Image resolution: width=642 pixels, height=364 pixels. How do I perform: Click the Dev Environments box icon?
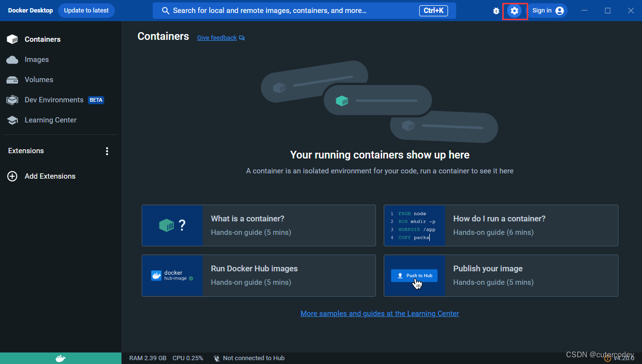pyautogui.click(x=12, y=100)
